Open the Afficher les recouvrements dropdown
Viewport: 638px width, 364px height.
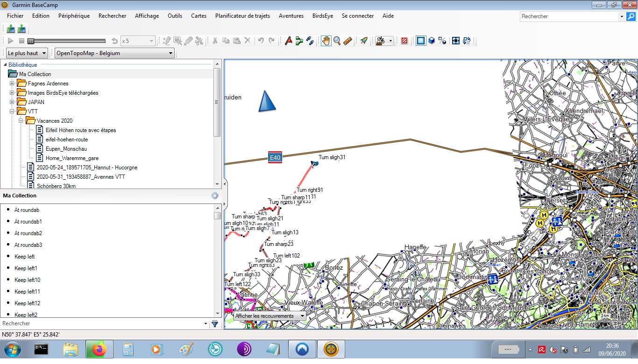270,316
